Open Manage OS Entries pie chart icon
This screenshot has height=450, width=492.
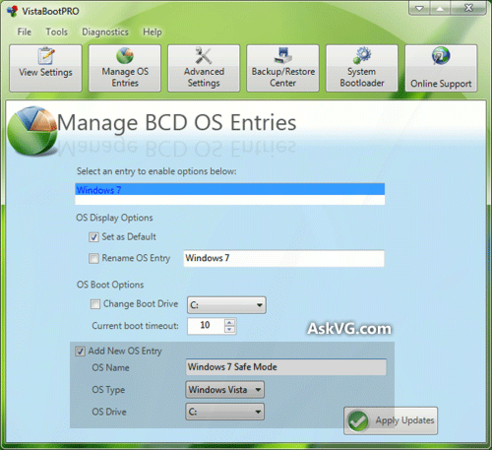125,55
